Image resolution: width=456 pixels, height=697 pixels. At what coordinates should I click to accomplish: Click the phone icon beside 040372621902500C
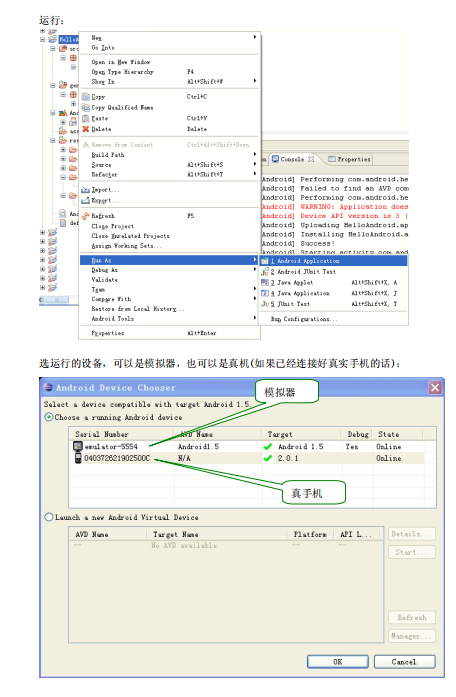pos(78,458)
